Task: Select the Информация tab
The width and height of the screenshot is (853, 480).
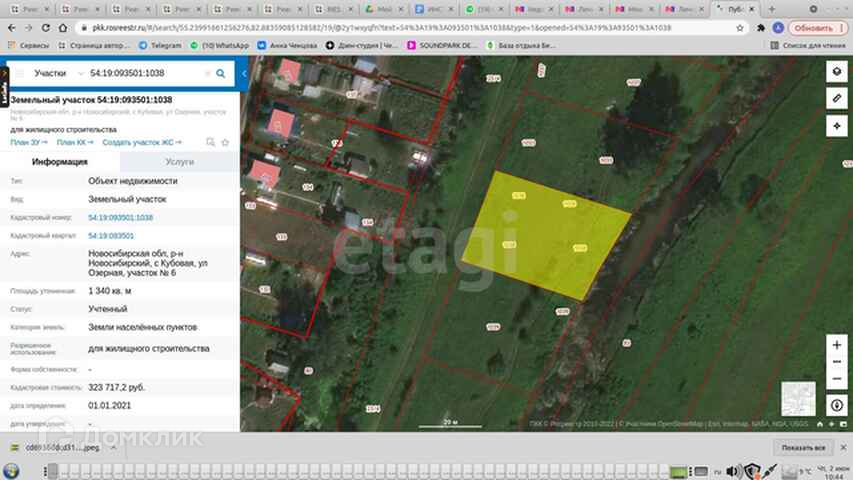Action: tap(60, 161)
